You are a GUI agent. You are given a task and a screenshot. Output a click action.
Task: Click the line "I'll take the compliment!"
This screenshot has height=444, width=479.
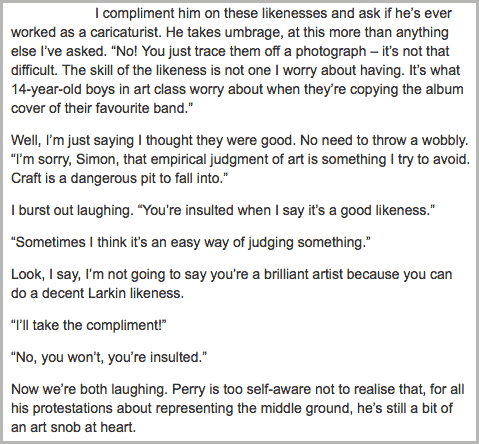(x=89, y=325)
